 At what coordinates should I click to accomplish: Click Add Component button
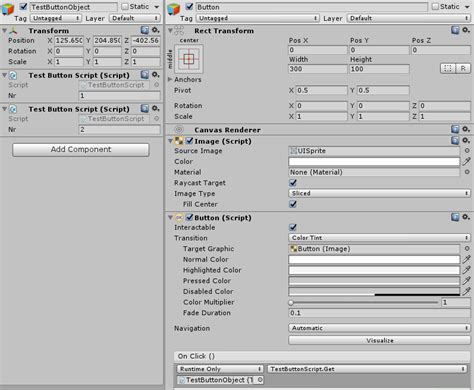(81, 150)
